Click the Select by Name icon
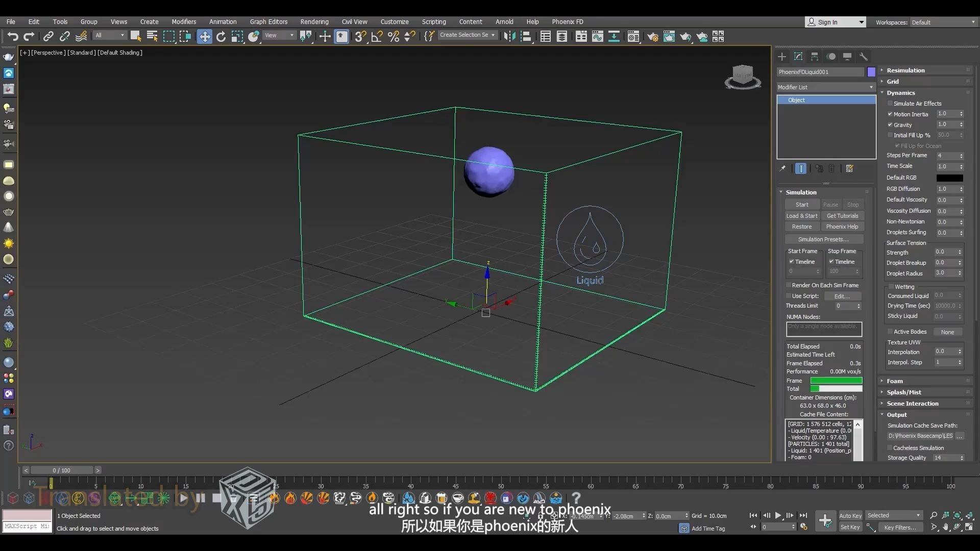This screenshot has width=980, height=551. tap(152, 36)
